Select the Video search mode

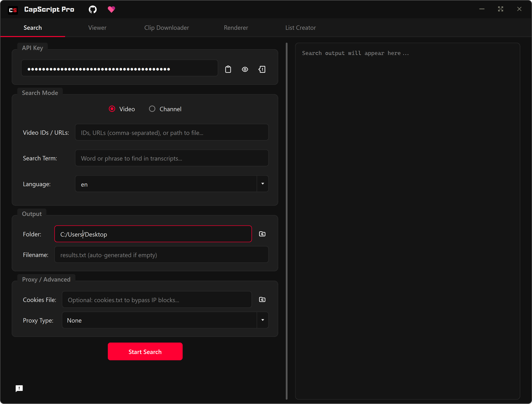point(112,109)
